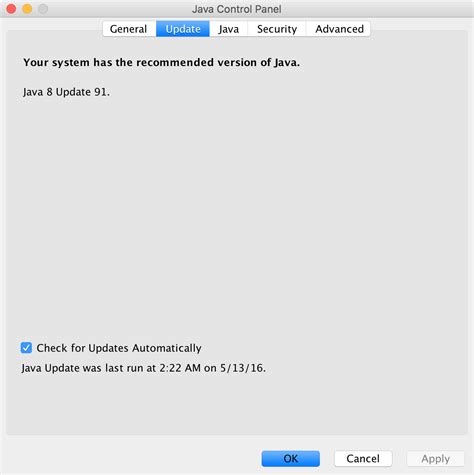Close the Java Control Panel window
474x475 pixels.
[11, 9]
